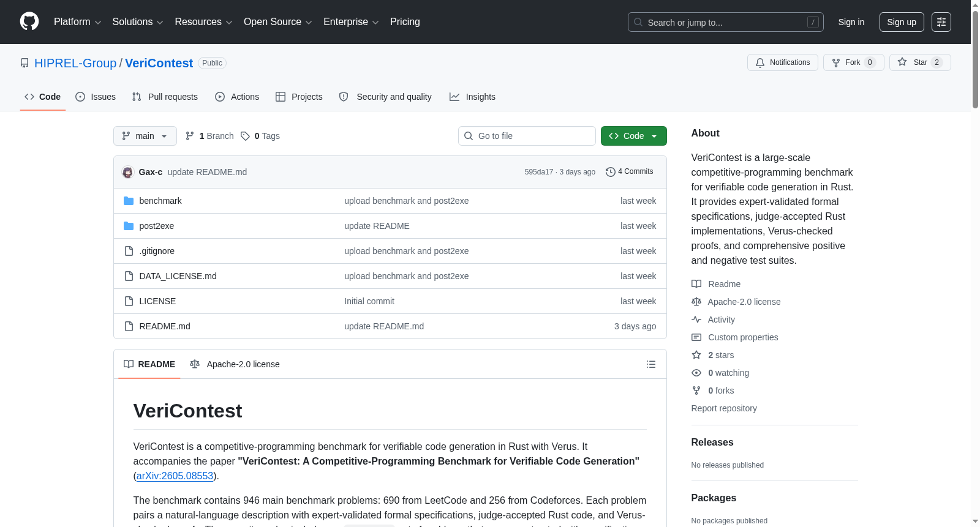Open the Platform menu
Viewport: 980px width, 527px height.
[x=77, y=22]
